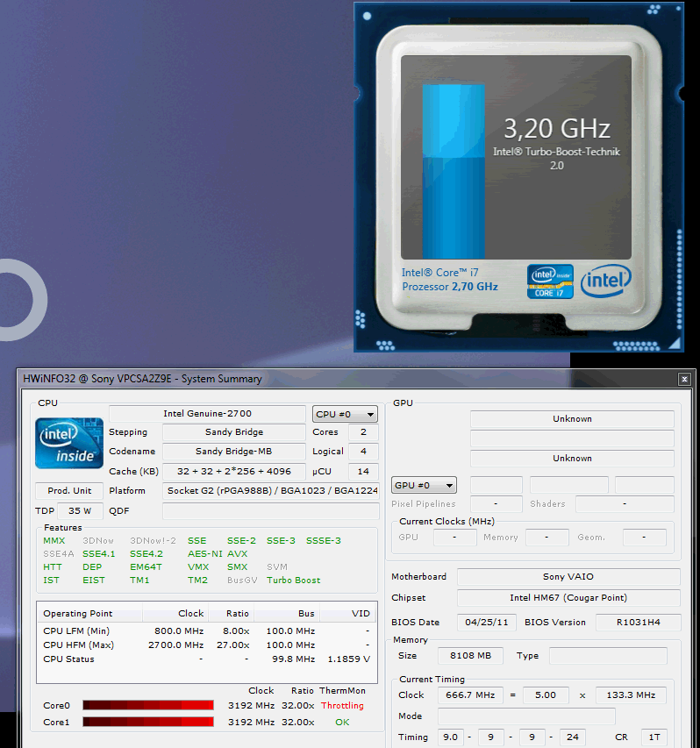The height and width of the screenshot is (748, 700).
Task: Open the CPU #0 selector dropdown
Action: pyautogui.click(x=345, y=414)
